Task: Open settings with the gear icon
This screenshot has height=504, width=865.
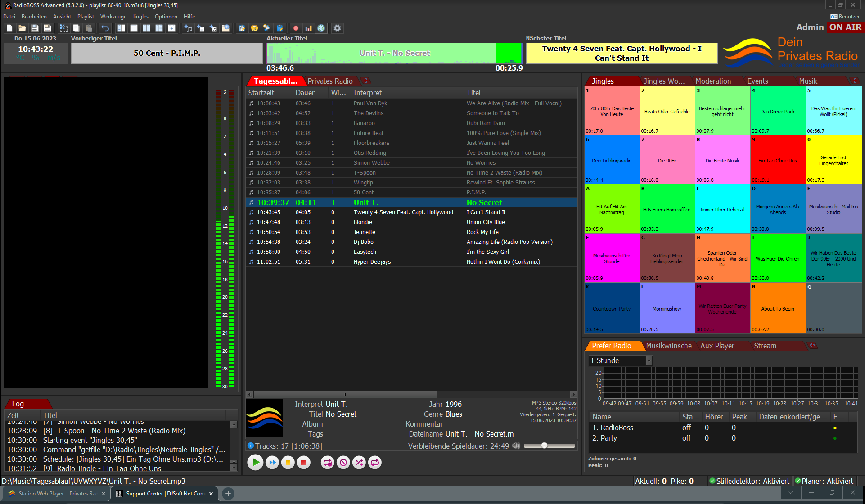Action: click(x=337, y=28)
